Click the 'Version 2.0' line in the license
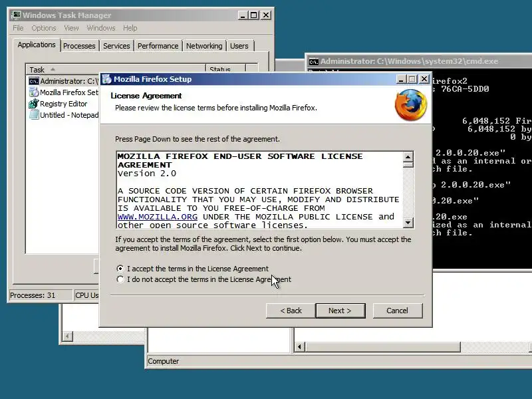This screenshot has height=399, width=532. (147, 174)
